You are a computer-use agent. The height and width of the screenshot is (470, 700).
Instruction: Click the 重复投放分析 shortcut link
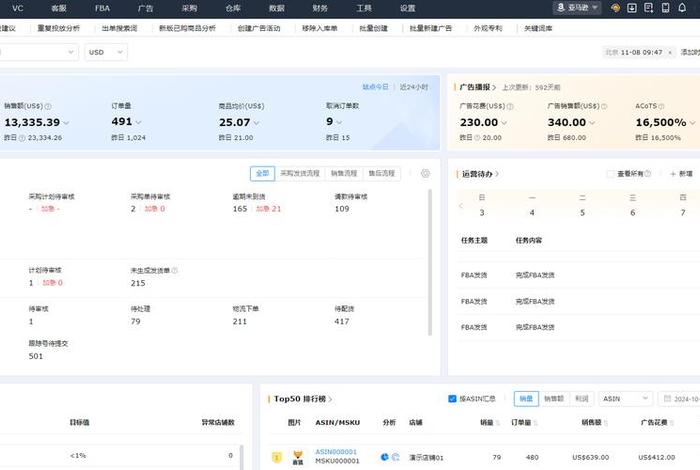(58, 28)
